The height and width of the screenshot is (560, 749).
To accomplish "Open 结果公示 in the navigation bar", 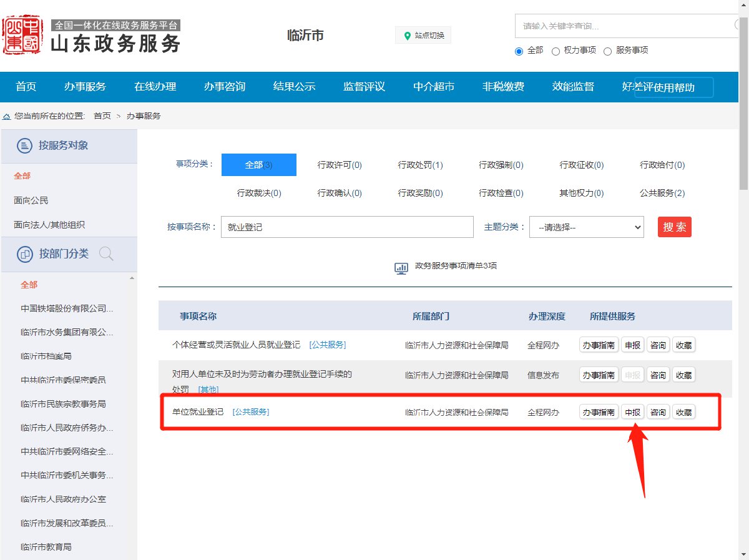I will (294, 87).
